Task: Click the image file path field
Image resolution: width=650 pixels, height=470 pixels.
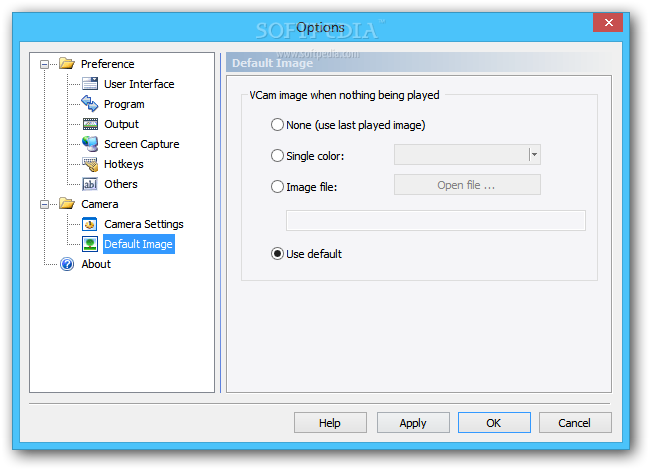Action: (x=436, y=220)
